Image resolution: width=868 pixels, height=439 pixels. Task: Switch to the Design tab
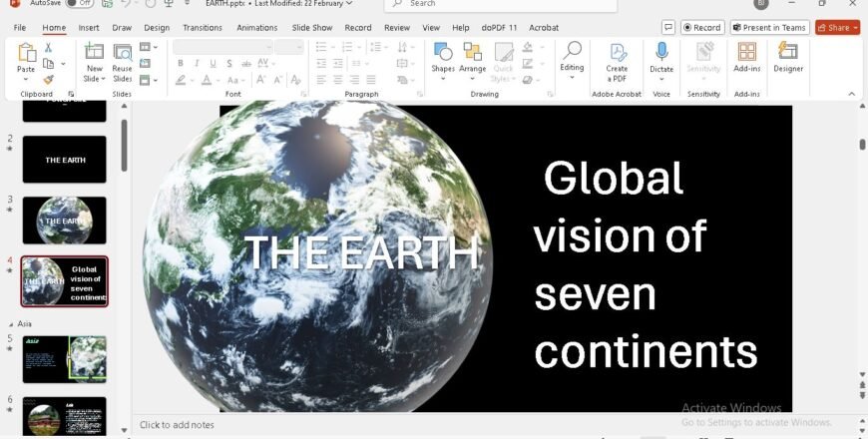(x=157, y=28)
